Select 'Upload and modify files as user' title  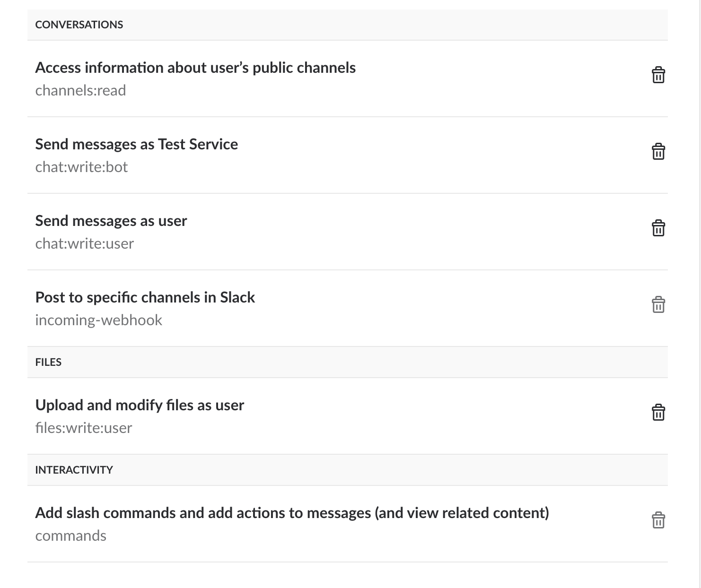tap(140, 405)
